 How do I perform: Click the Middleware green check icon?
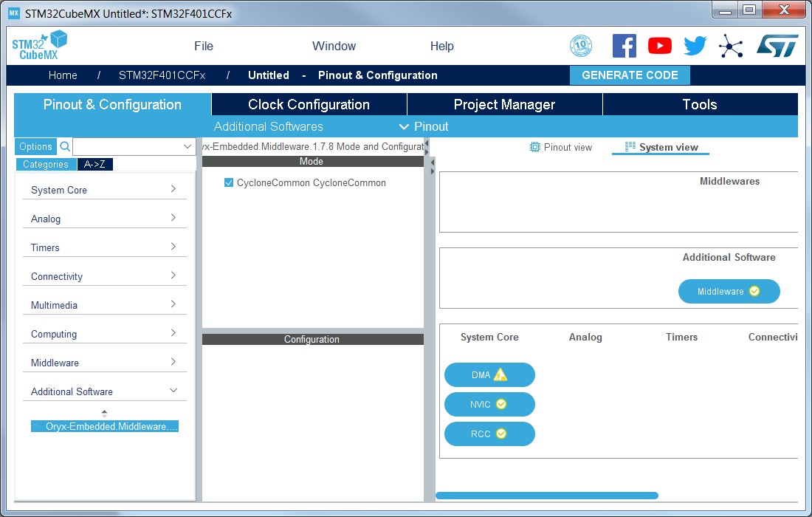point(754,291)
